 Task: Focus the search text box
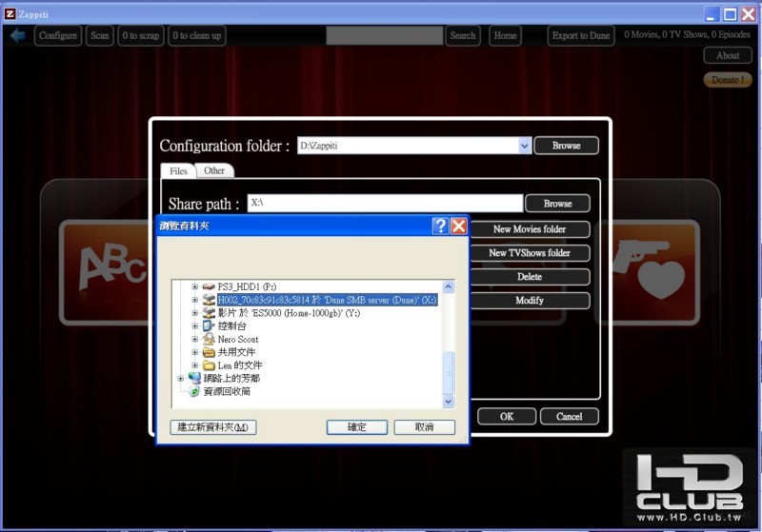pos(385,35)
